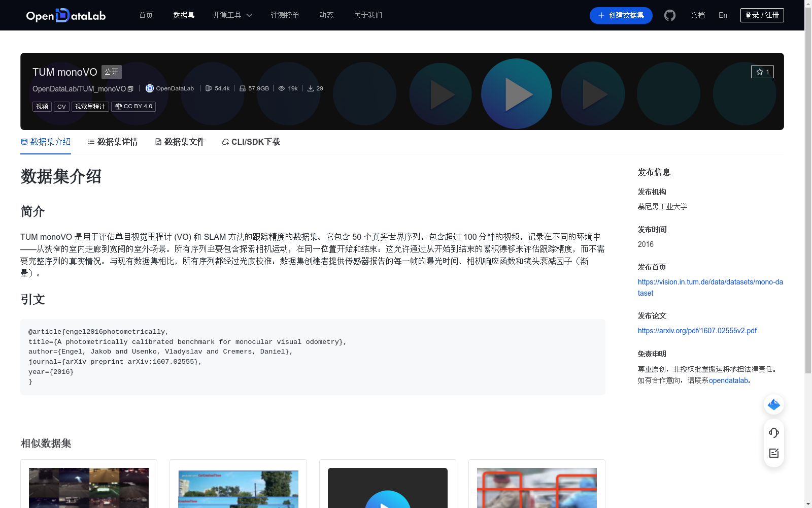Open the 评测榜单 menu item
Viewport: 812px width, 508px height.
(x=285, y=15)
